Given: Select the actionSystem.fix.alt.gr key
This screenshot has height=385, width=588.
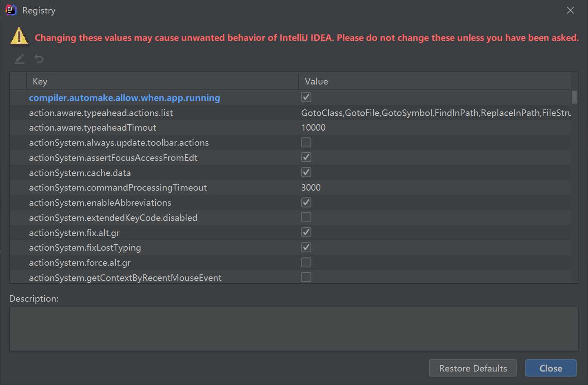Looking at the screenshot, I should (74, 233).
